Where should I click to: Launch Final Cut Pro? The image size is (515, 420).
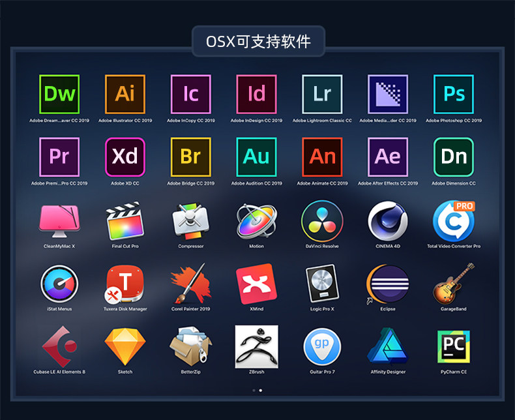[x=125, y=220]
